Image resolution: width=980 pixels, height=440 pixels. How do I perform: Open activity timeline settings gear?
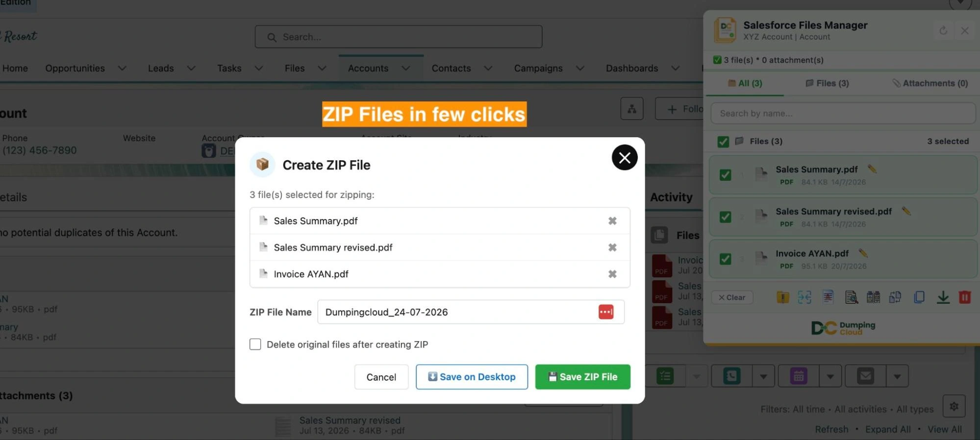tap(954, 406)
